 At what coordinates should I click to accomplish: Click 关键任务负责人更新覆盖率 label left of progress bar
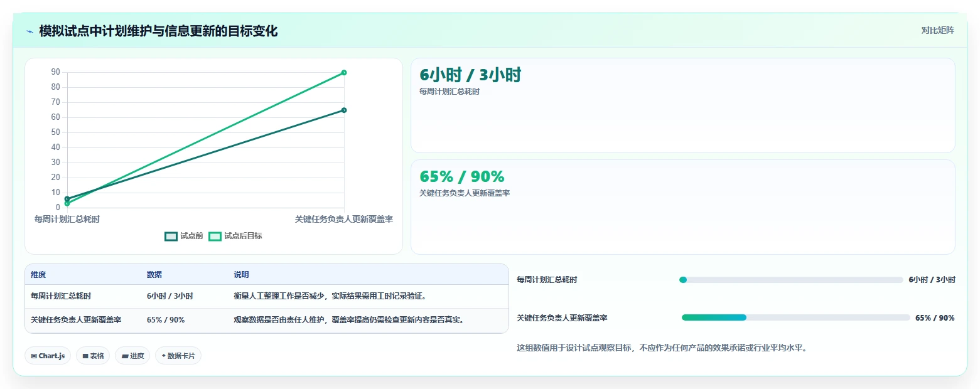click(562, 318)
